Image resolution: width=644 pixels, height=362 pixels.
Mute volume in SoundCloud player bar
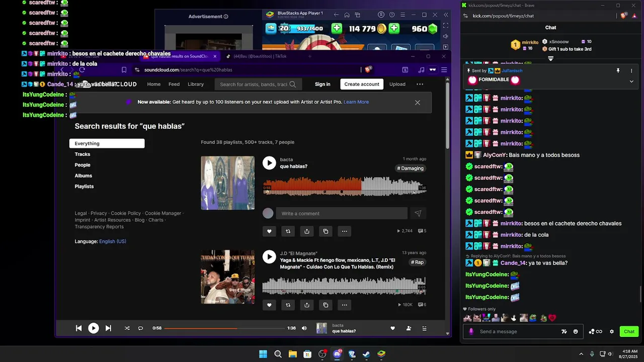point(304,328)
